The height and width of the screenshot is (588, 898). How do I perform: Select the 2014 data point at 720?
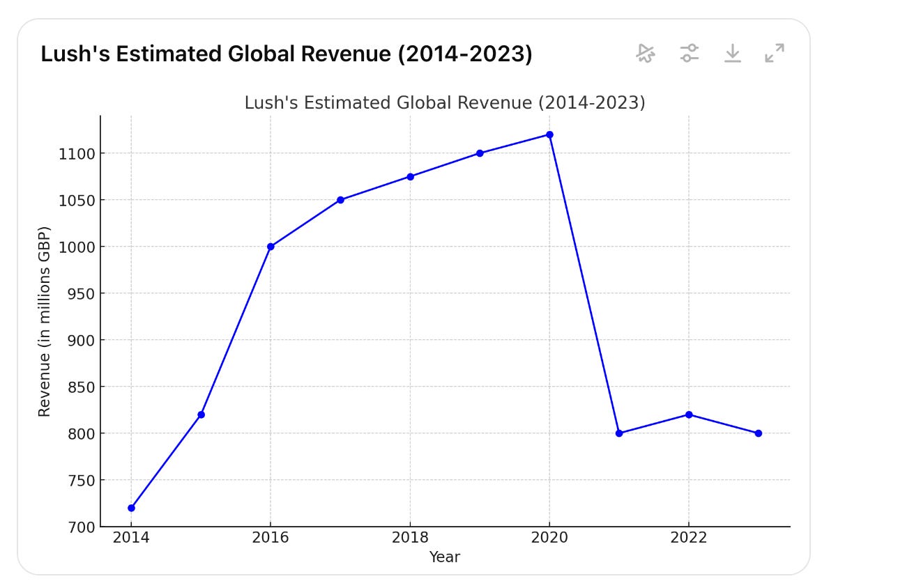tap(131, 508)
